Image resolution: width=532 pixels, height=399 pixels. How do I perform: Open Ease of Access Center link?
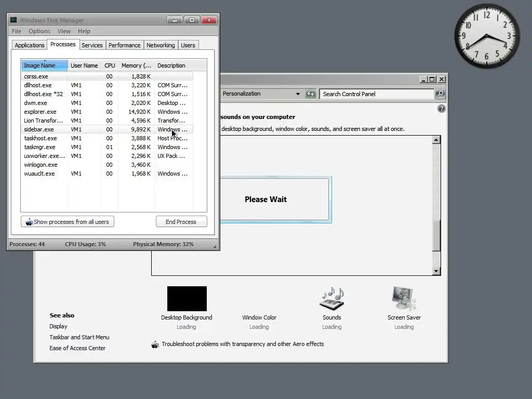click(x=77, y=348)
